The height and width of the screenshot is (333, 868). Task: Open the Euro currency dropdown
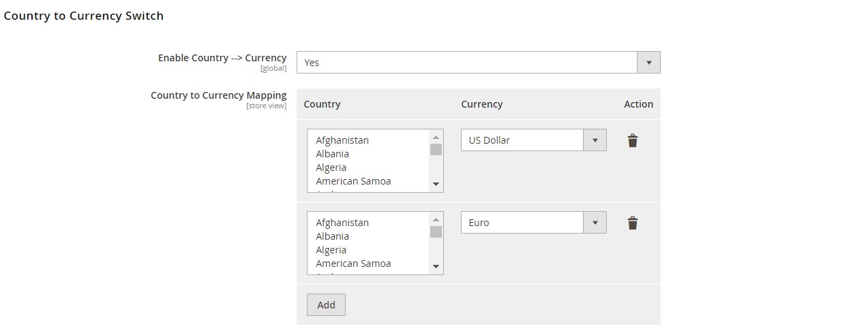[x=534, y=223]
